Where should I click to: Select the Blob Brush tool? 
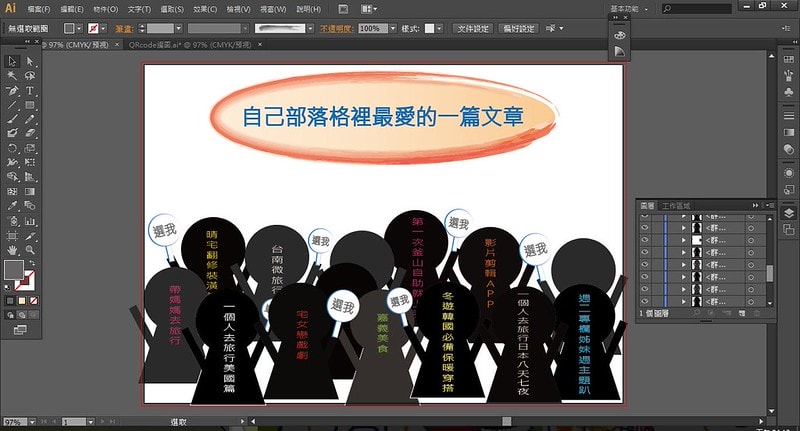(12, 134)
